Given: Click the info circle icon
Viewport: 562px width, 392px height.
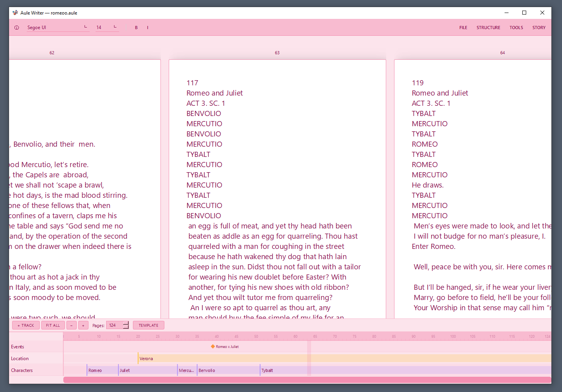Looking at the screenshot, I should [x=17, y=28].
